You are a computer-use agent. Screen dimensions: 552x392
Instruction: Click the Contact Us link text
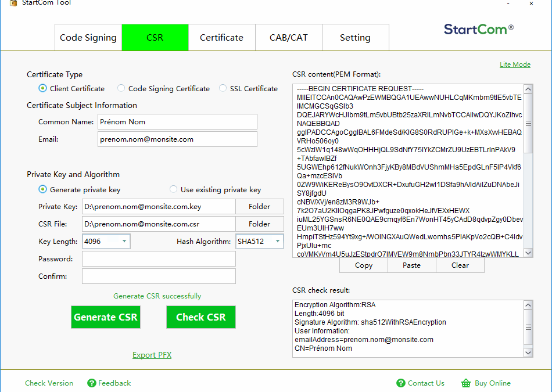pos(426,383)
